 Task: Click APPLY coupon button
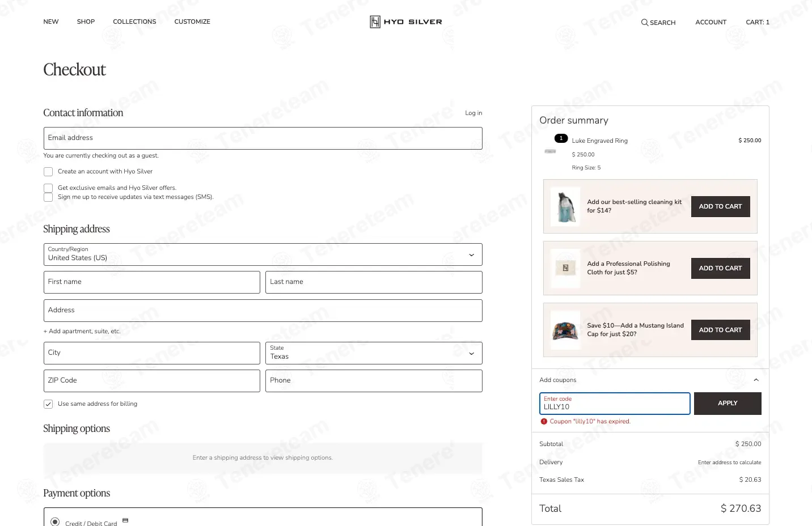click(728, 404)
